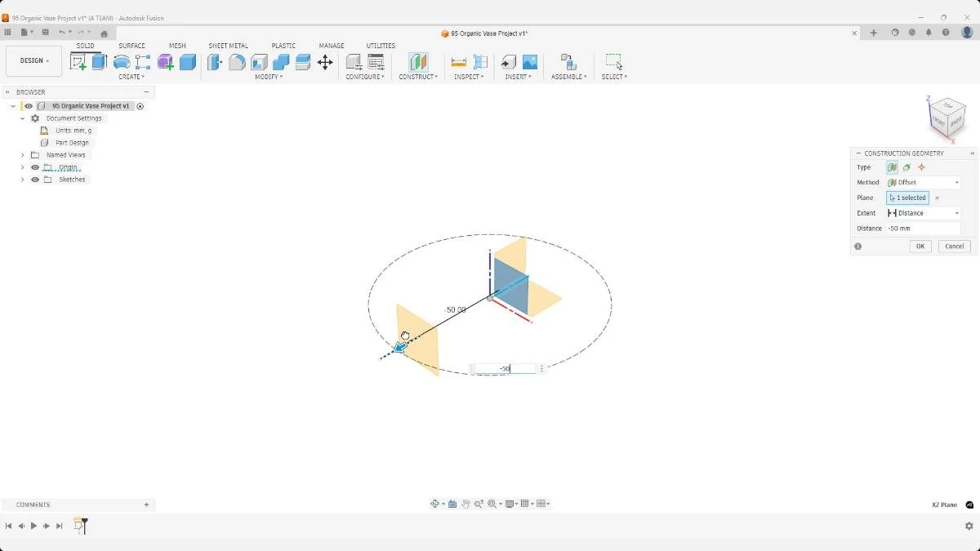Open the Method Offset dropdown

click(x=923, y=183)
